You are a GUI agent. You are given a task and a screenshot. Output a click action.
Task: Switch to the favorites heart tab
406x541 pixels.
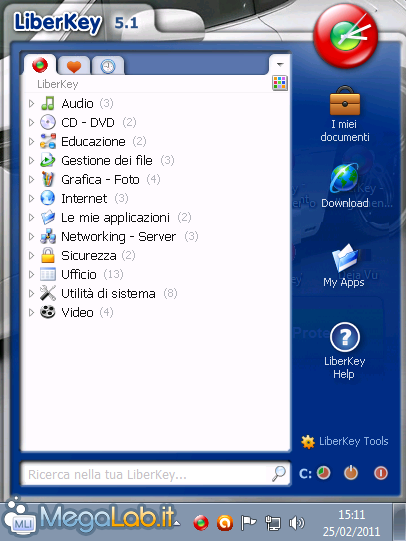pos(73,66)
